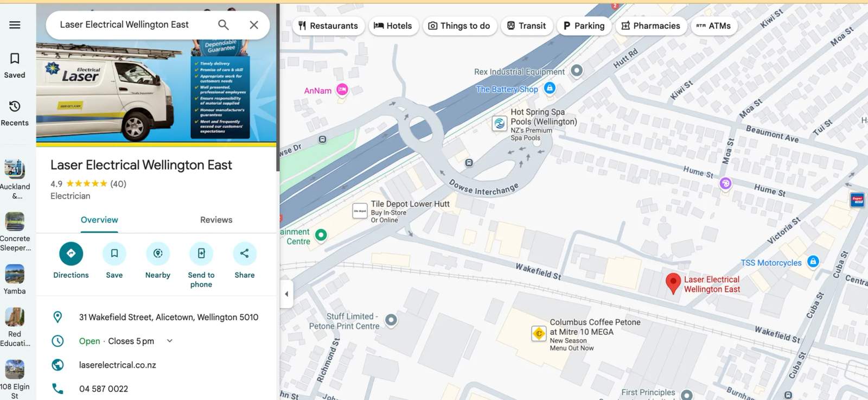
Task: Open Columbus Coffee Petone marker
Action: (539, 333)
